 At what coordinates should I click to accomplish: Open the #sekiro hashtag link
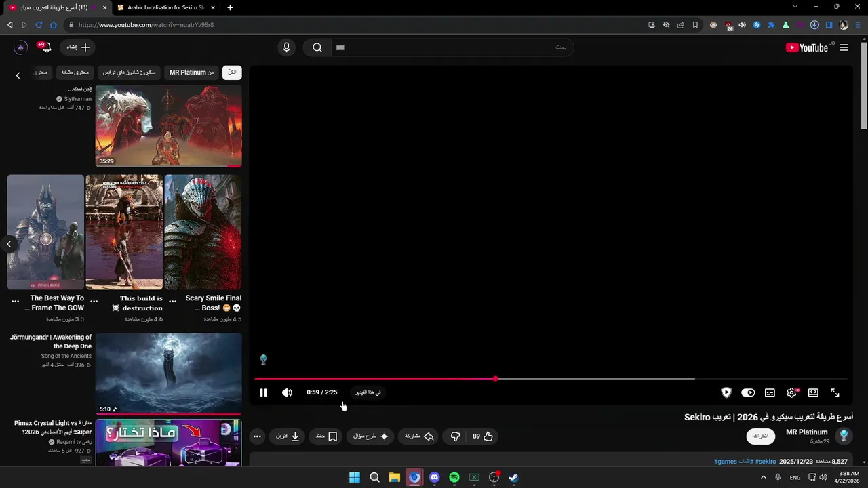click(x=766, y=462)
